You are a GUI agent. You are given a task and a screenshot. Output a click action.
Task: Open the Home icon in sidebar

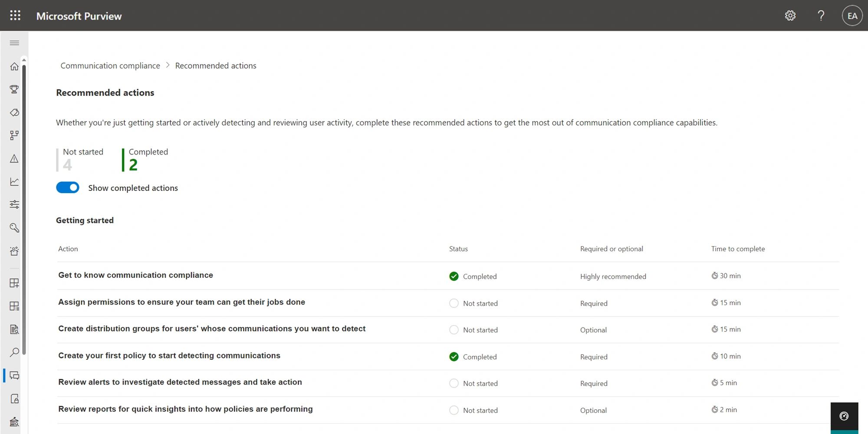point(14,66)
